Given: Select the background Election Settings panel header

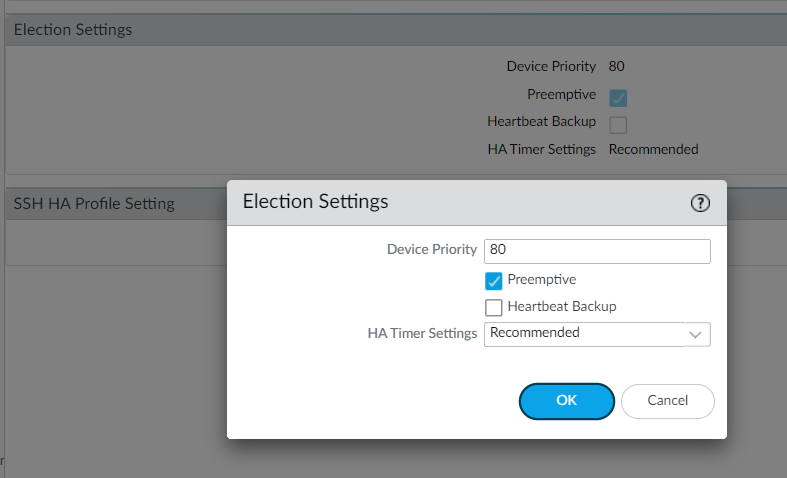Looking at the screenshot, I should point(397,30).
